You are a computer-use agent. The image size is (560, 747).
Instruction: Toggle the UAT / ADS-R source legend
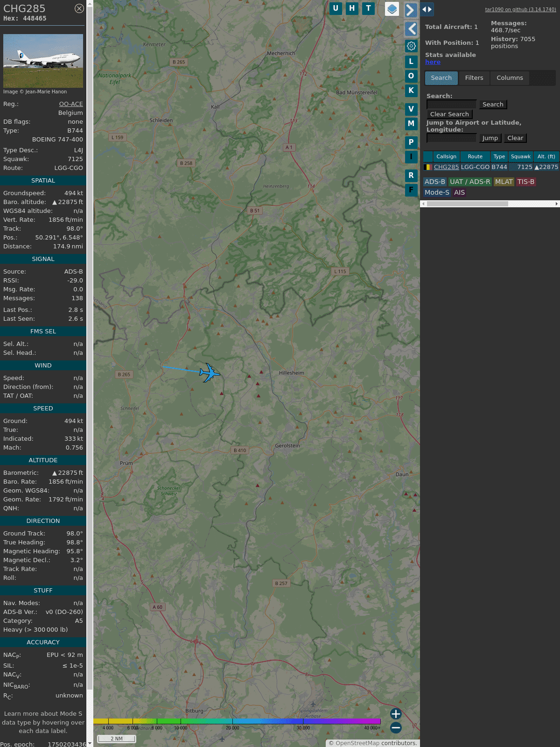click(470, 182)
